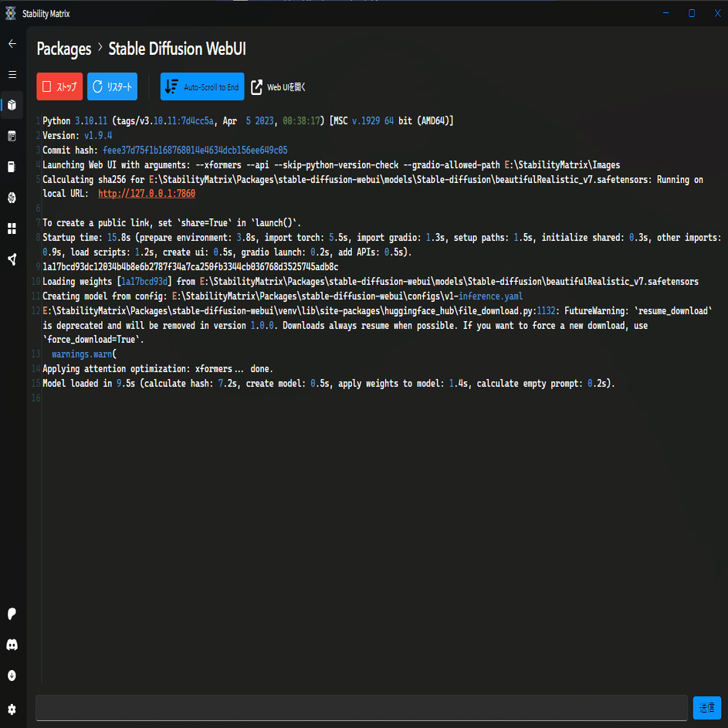Click the 'Launching Web UI with arguments' line

pyautogui.click(x=331, y=164)
